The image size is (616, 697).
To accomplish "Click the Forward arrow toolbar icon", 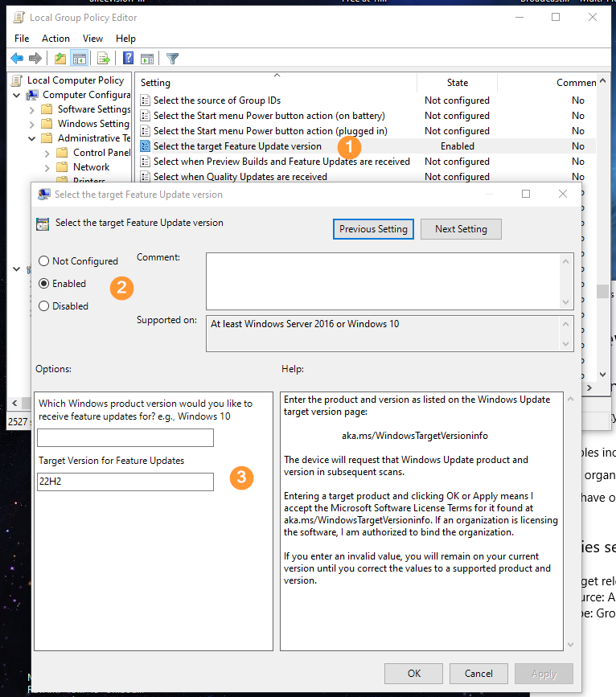I will click(35, 58).
